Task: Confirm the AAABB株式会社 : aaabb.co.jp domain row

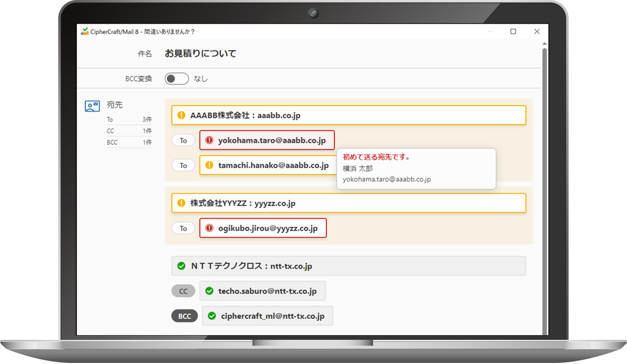Action: (x=349, y=115)
